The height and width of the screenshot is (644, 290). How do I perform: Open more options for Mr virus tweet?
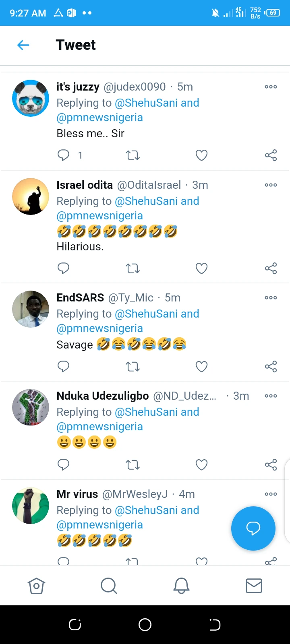click(271, 494)
